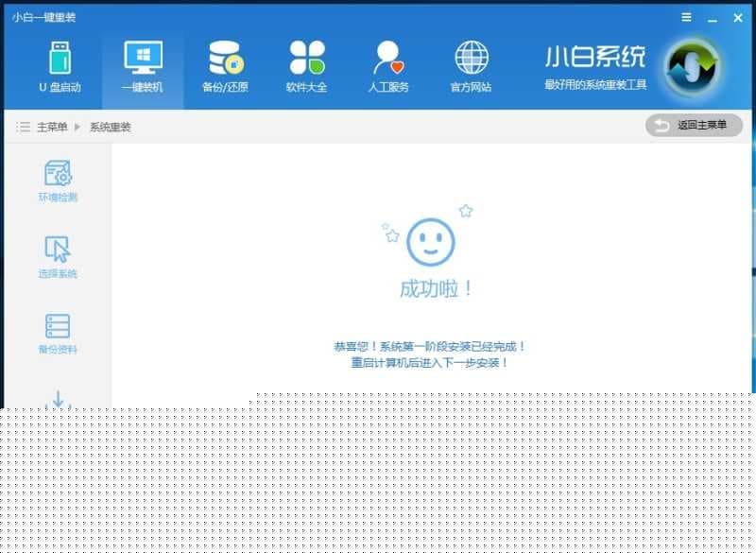Open the U盘启动 USB boot tool

(60, 66)
